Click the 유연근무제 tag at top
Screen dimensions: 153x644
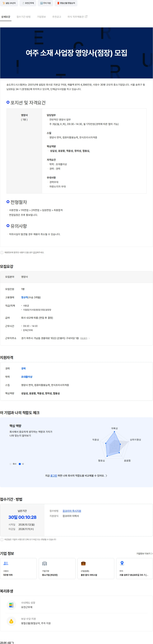click(28, 3)
